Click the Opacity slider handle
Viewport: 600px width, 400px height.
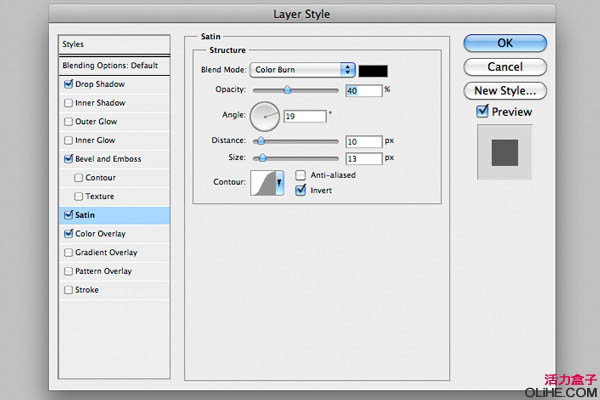point(287,90)
